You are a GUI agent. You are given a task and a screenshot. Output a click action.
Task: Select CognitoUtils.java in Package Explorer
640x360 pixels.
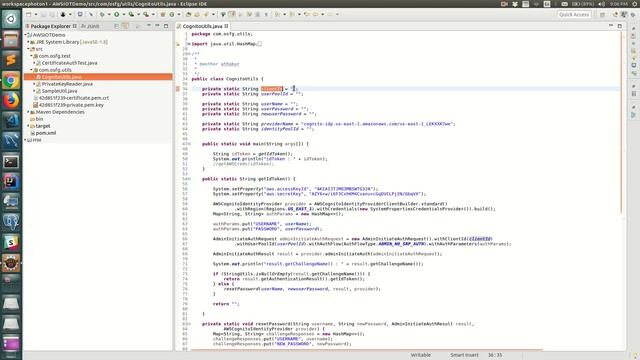61,77
